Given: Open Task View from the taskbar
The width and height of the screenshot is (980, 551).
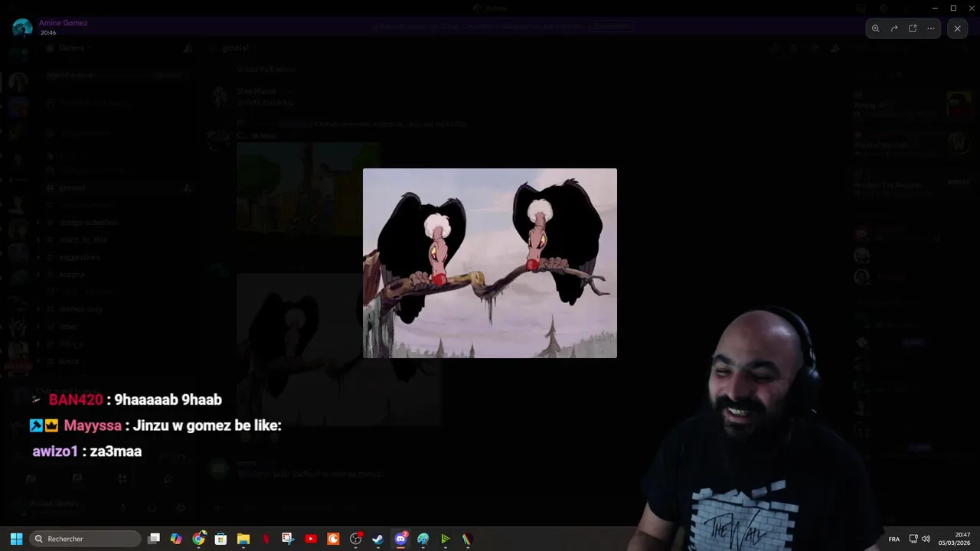Looking at the screenshot, I should click(x=154, y=539).
